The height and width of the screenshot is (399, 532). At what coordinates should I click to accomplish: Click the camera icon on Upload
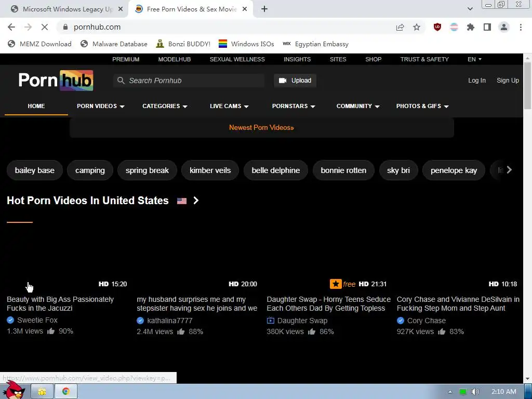tap(282, 81)
